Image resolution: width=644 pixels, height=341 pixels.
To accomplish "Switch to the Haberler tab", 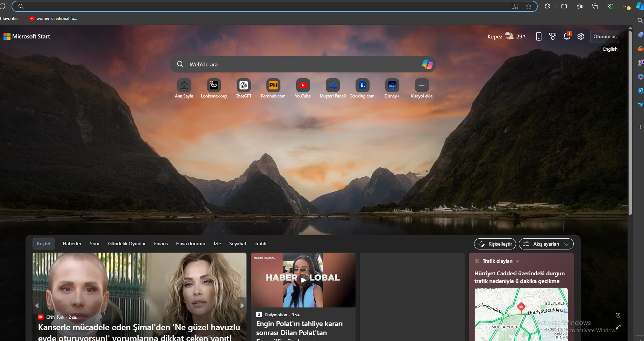I will tap(72, 244).
